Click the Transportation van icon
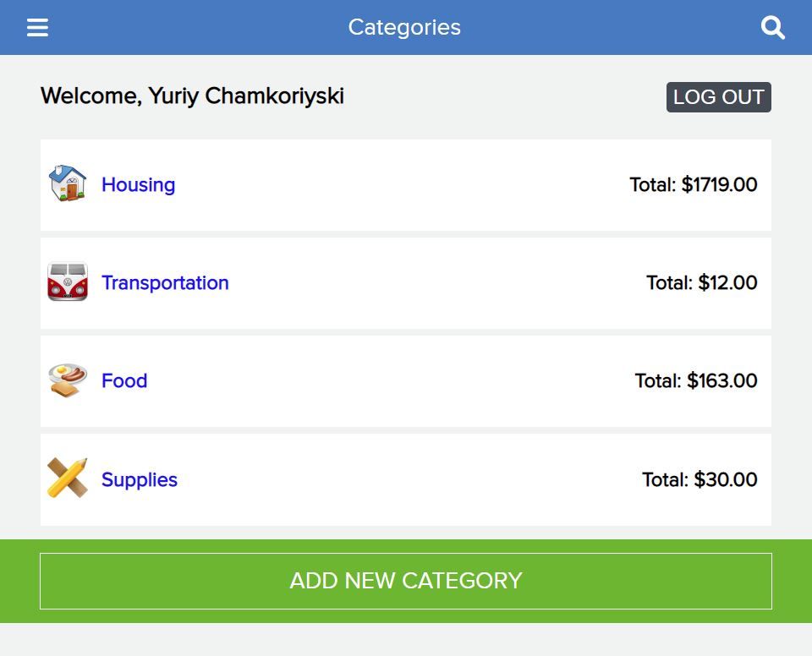This screenshot has height=656, width=812. coord(68,282)
